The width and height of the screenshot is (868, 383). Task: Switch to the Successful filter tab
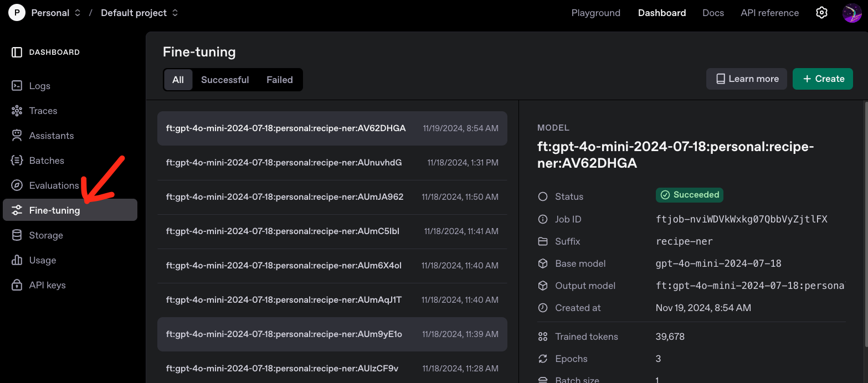tap(225, 80)
